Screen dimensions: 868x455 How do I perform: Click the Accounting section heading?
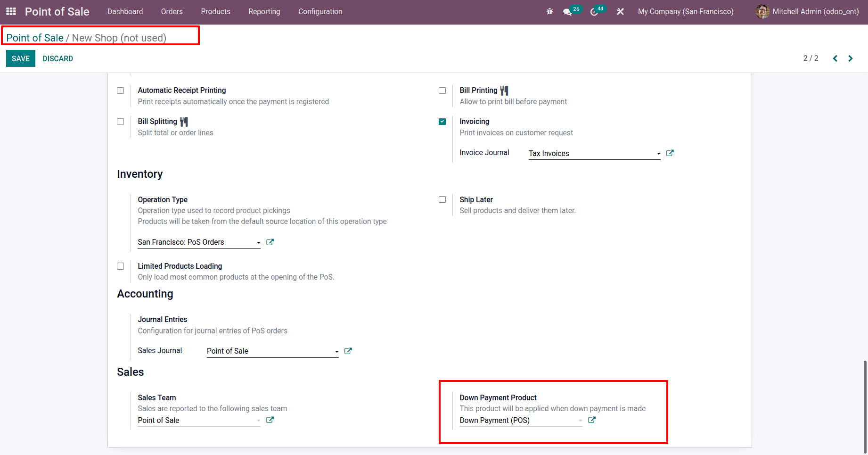(x=145, y=294)
